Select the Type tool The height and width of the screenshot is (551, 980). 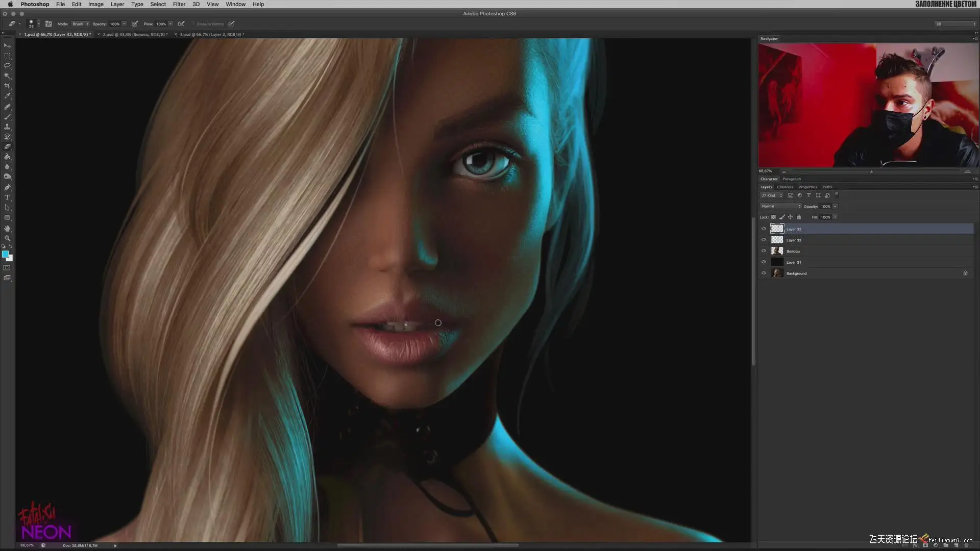tap(7, 197)
